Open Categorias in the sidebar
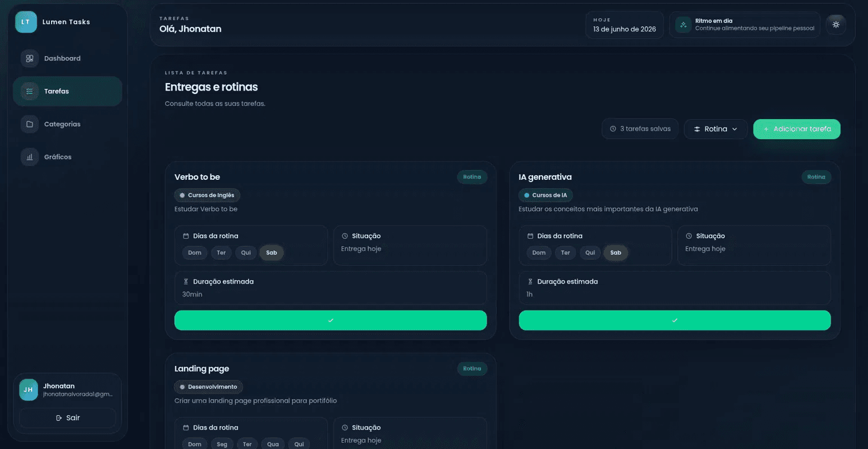Screen dimensions: 868x449 point(67,124)
